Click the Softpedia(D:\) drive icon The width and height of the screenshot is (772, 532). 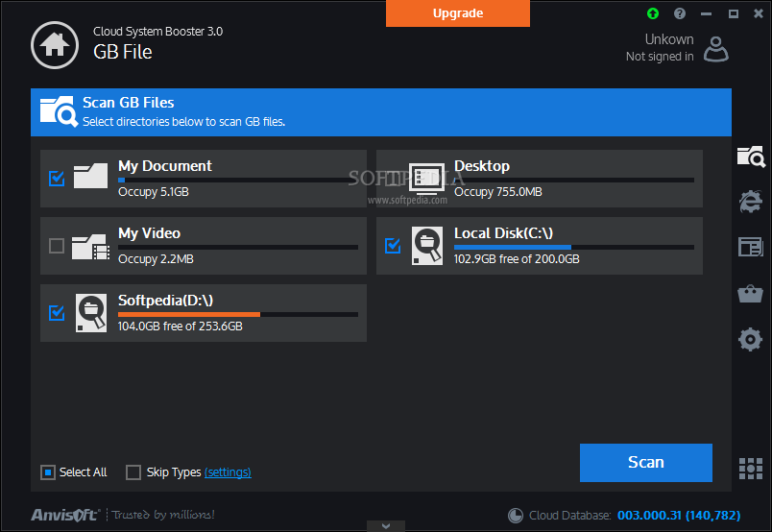[x=91, y=313]
